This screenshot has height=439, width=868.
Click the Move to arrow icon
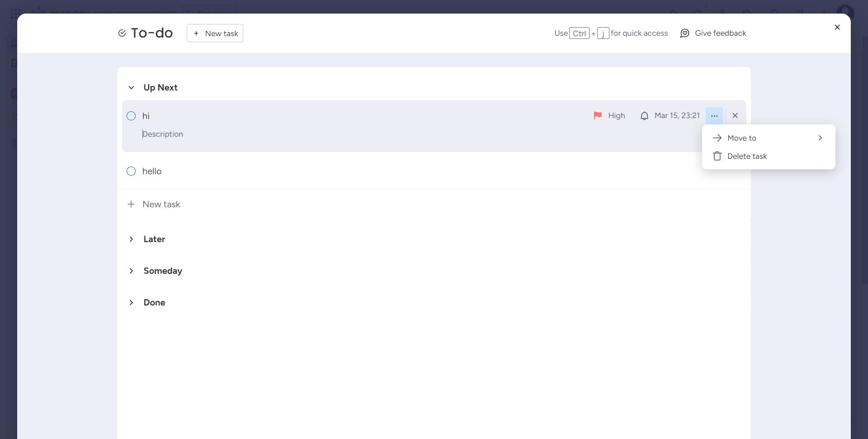coord(820,138)
